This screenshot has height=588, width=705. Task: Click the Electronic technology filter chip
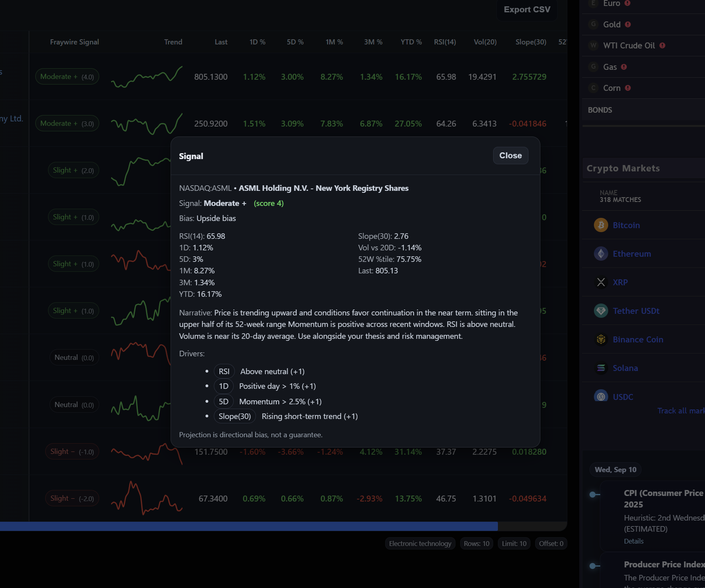point(420,544)
